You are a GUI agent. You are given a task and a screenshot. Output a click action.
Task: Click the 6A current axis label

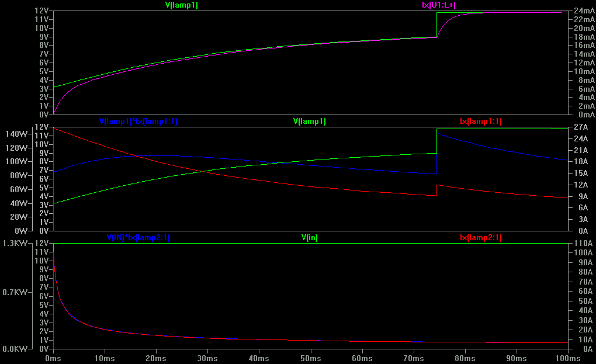(583, 208)
